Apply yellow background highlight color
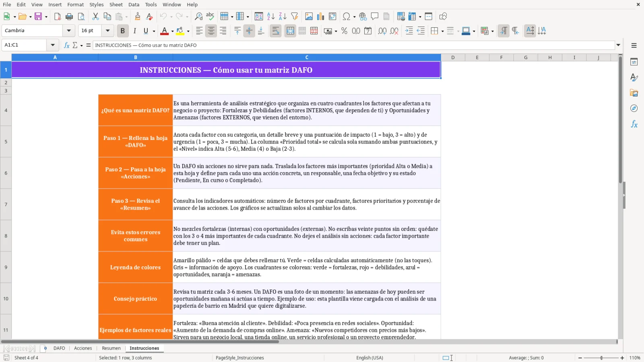Viewport: 644px width, 362px height. click(x=180, y=31)
